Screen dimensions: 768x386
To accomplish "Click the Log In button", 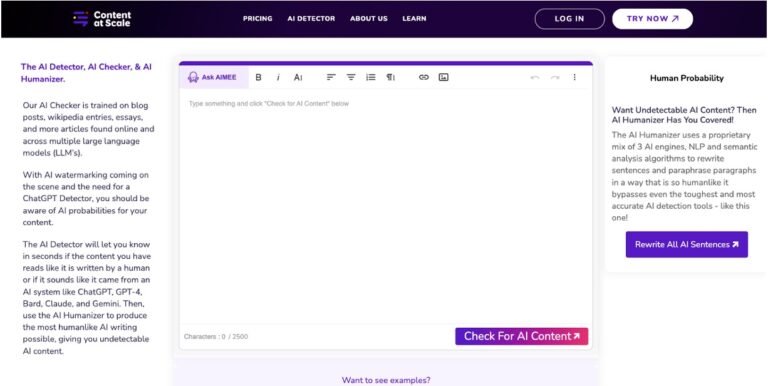I will [570, 19].
